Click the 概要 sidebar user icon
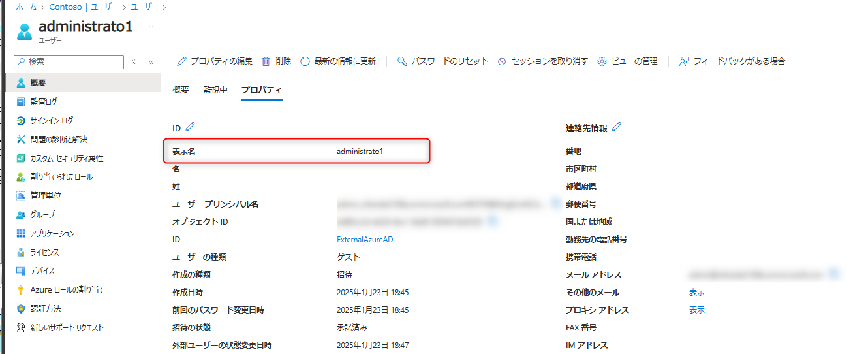Screen dimensions: 868x354 (21, 83)
